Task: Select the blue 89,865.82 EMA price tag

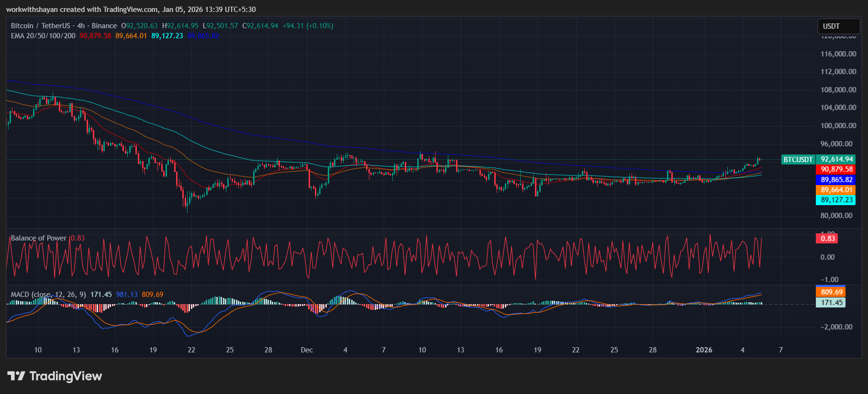Action: [836, 180]
